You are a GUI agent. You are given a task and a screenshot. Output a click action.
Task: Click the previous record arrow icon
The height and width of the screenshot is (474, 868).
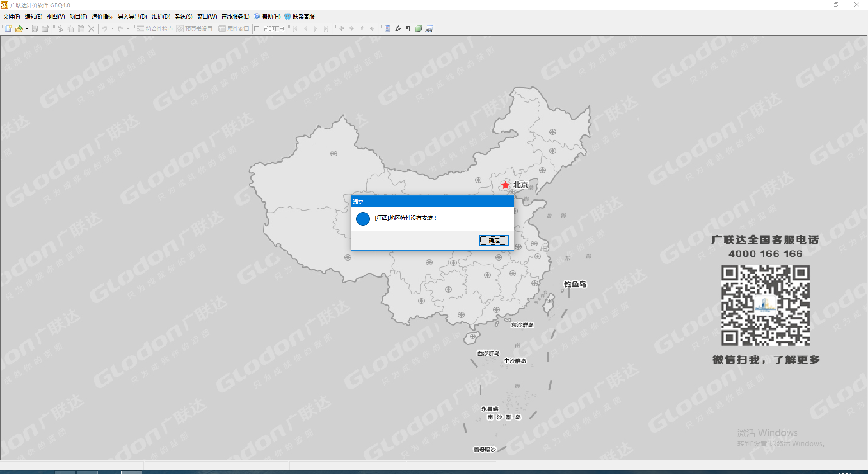306,28
